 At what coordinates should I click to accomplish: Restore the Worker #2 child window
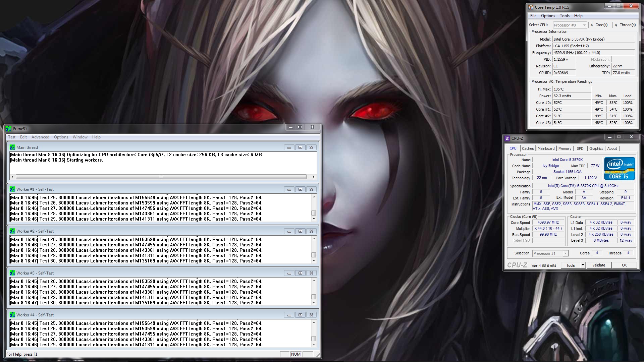click(x=300, y=231)
